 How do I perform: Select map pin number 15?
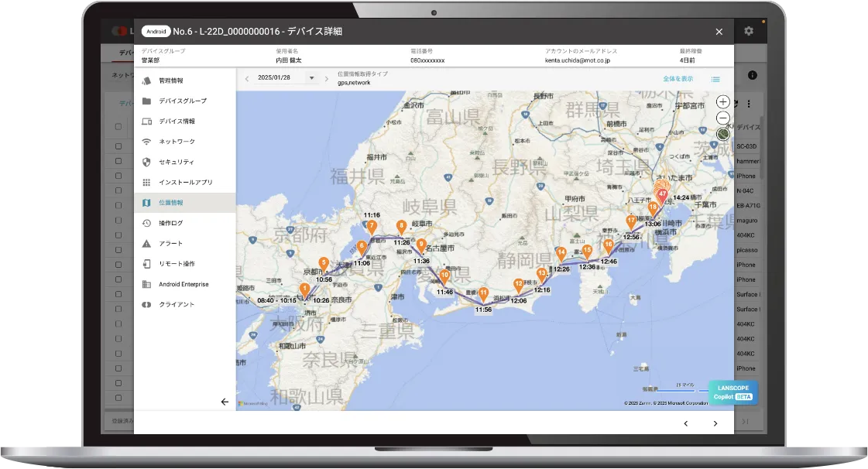[x=588, y=253]
